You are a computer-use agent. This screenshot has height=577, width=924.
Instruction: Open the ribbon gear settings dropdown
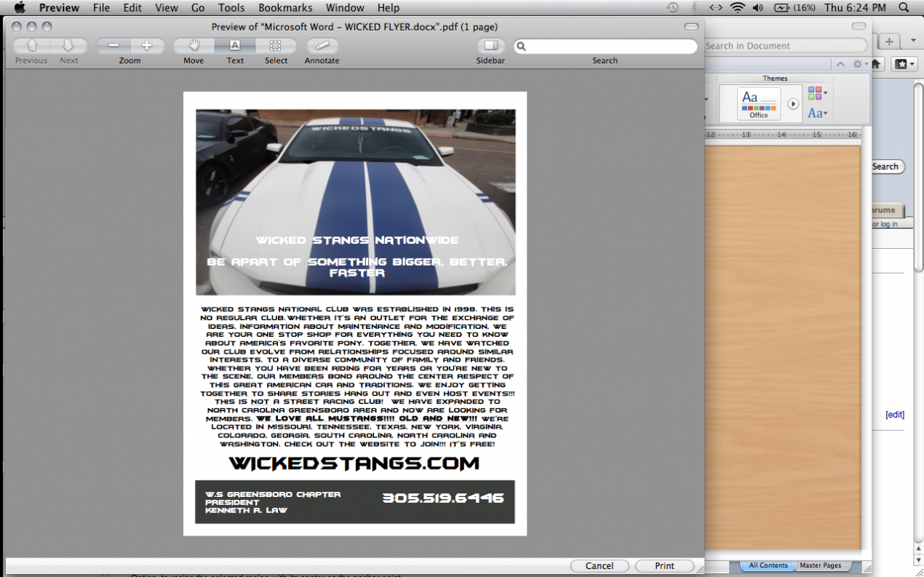860,64
